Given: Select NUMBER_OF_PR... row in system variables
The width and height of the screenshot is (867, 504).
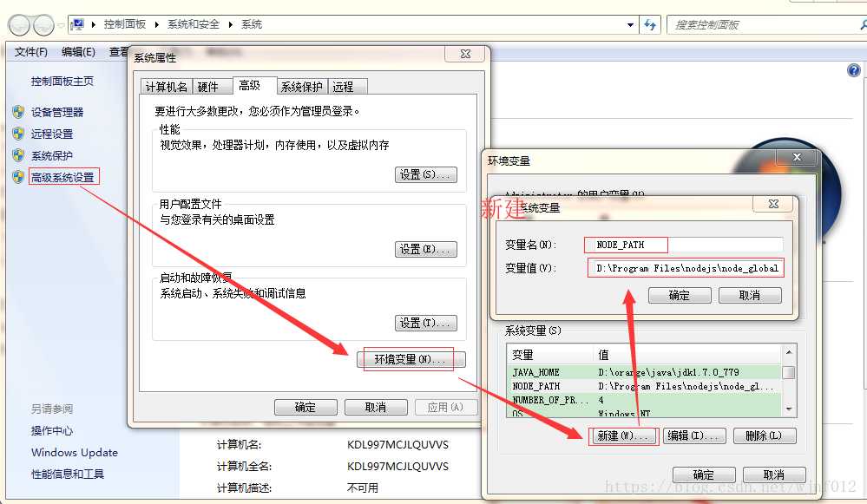Looking at the screenshot, I should click(x=644, y=400).
